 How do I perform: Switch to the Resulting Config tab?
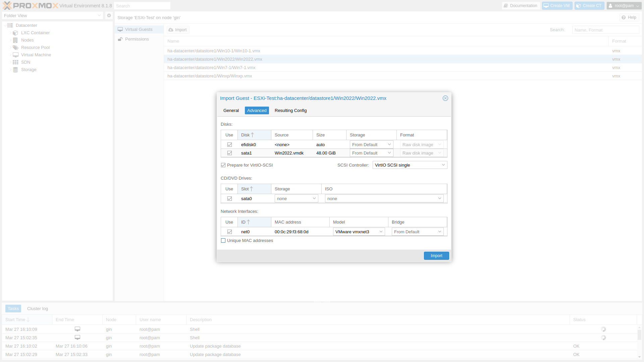[290, 111]
